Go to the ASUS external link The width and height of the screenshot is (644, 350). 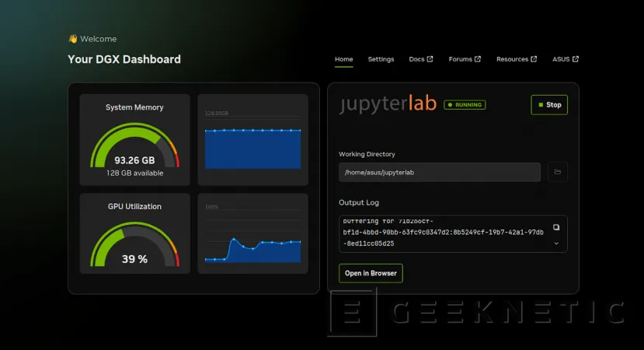point(565,59)
